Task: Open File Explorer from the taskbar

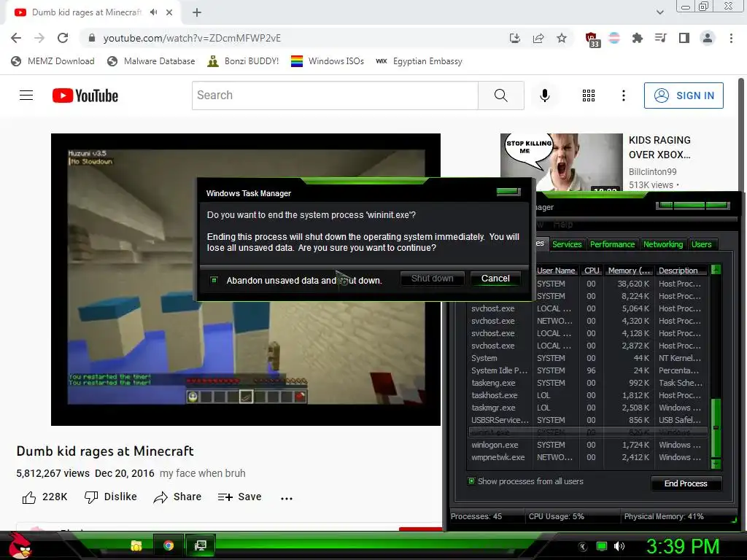Action: pos(136,545)
